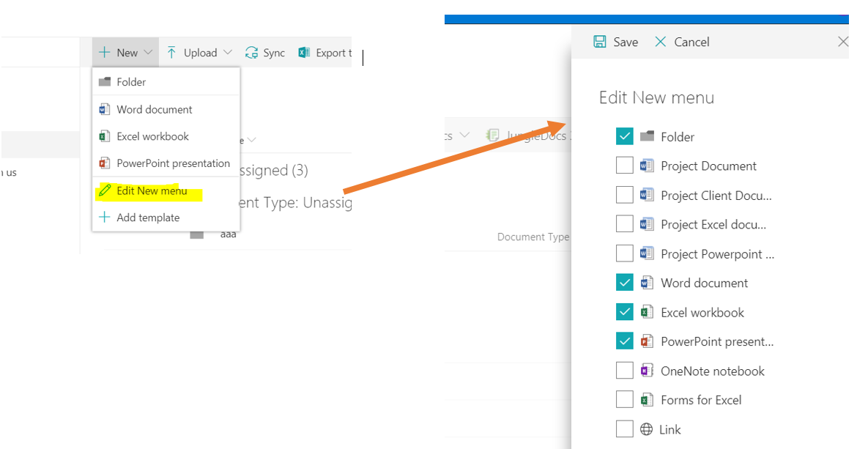Enable the Project Document checkbox

624,166
